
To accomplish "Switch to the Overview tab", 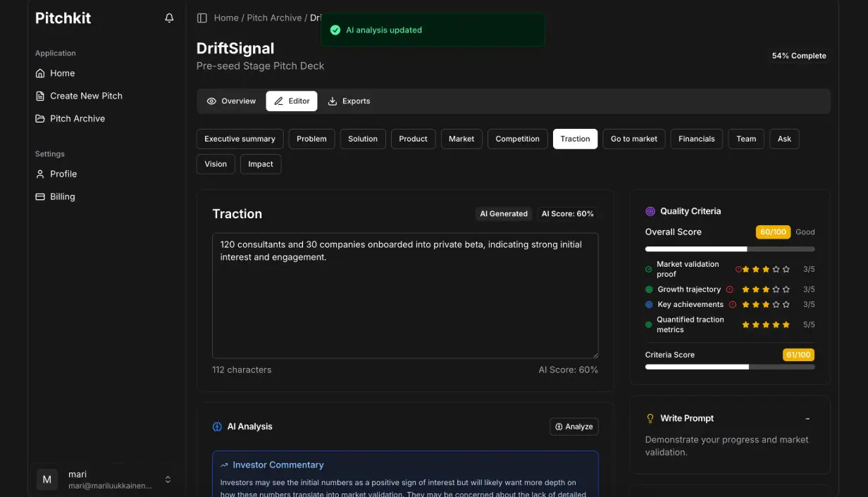I will pos(231,101).
